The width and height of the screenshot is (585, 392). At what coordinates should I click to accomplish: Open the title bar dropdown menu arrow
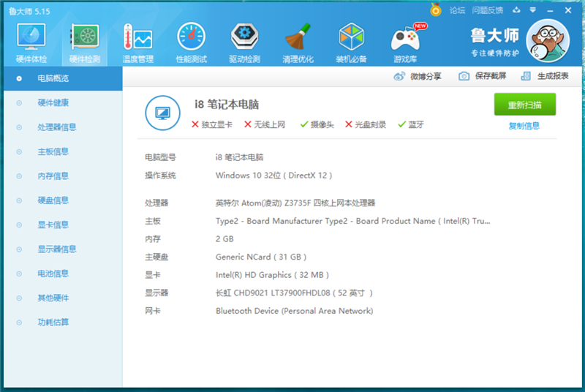pyautogui.click(x=533, y=10)
